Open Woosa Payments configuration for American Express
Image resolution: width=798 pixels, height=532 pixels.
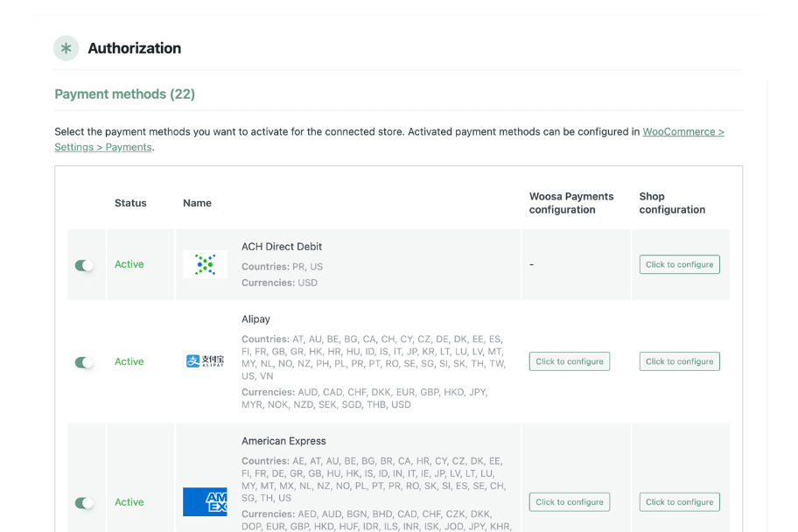pyautogui.click(x=569, y=502)
